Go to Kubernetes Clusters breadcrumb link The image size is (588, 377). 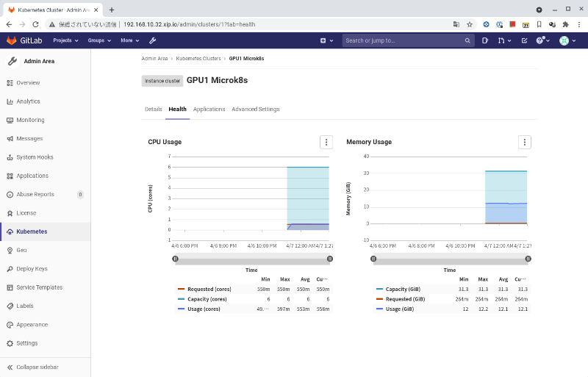pos(198,58)
